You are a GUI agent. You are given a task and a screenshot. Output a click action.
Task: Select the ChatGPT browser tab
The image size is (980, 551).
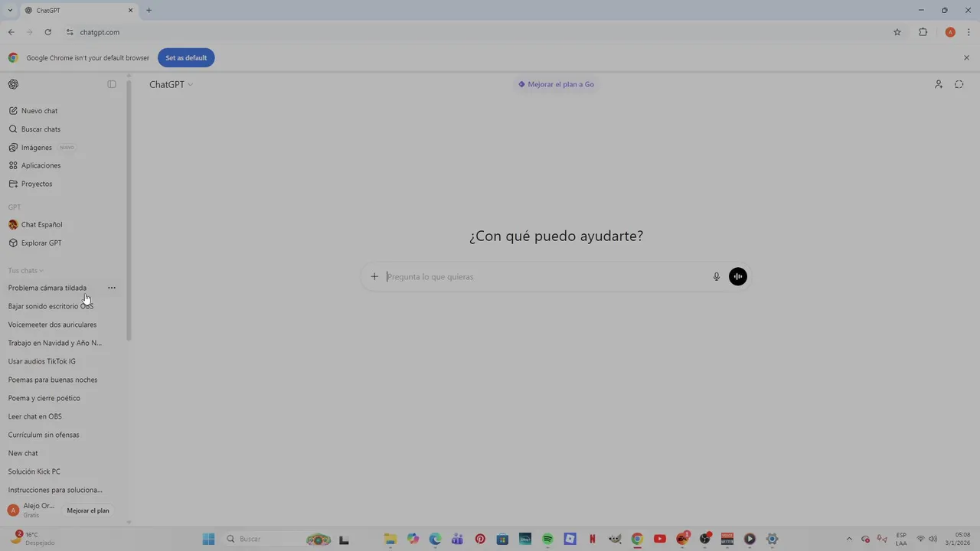[79, 11]
